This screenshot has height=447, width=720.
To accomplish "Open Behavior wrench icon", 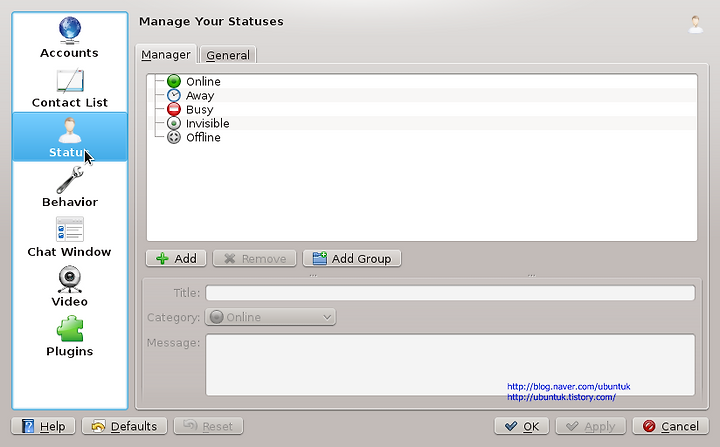I will (70, 180).
